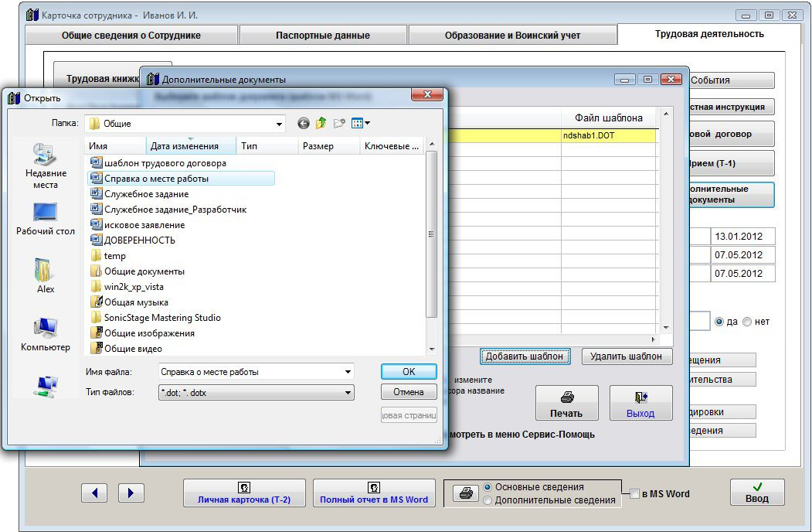Select Основные сведения radio button
Image resolution: width=812 pixels, height=532 pixels.
pyautogui.click(x=488, y=487)
